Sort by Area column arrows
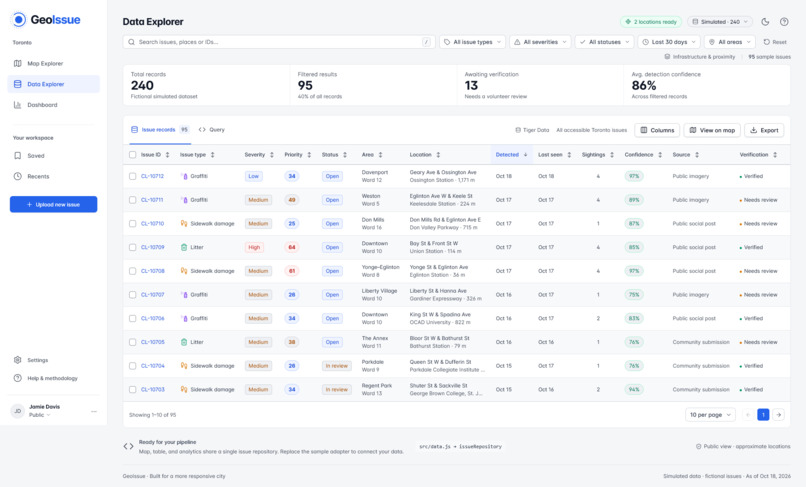The width and height of the screenshot is (806, 487). coord(380,155)
